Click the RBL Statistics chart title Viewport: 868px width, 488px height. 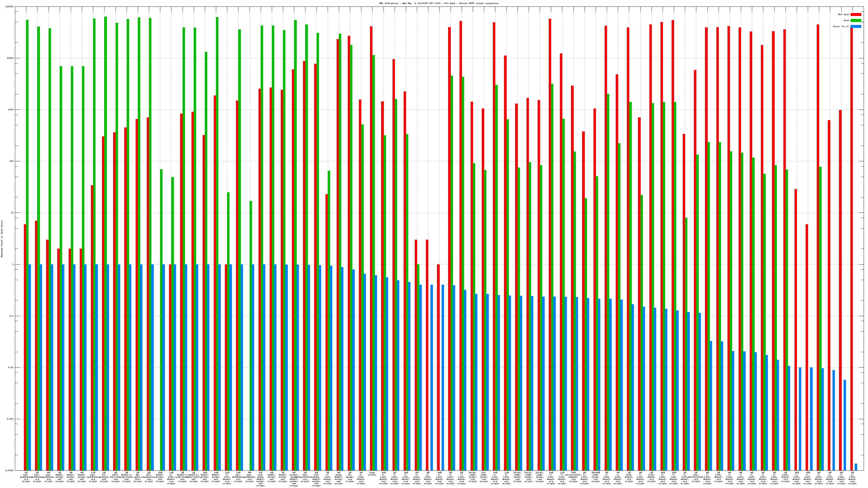439,3
